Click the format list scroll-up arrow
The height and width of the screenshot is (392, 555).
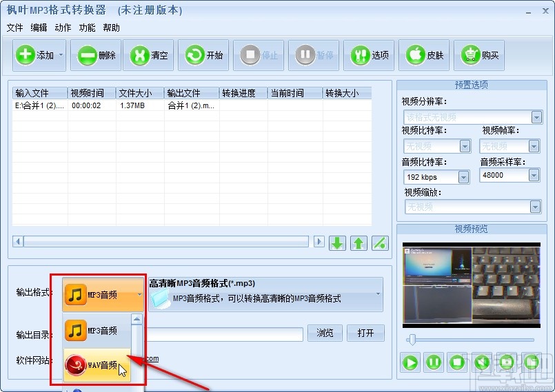pyautogui.click(x=137, y=320)
